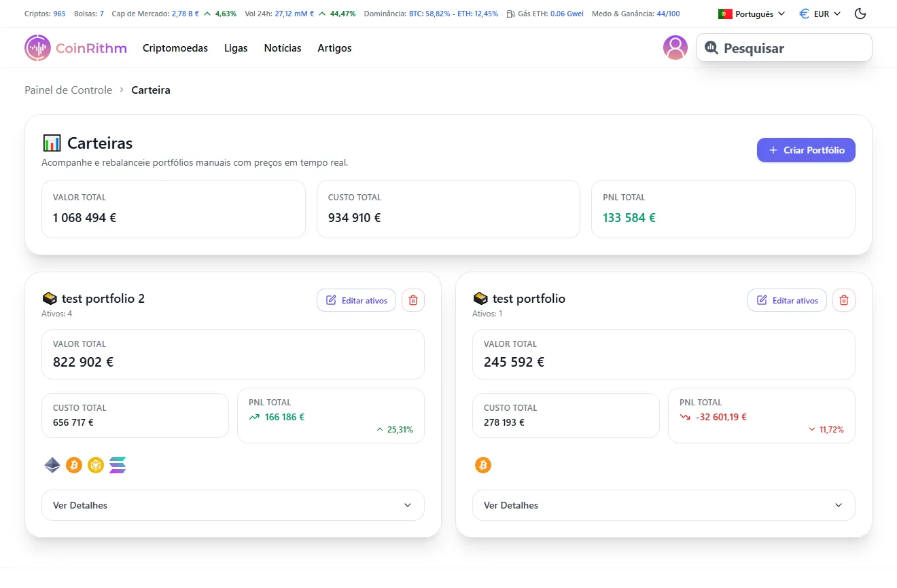Viewport: 897px width, 588px height.
Task: Toggle dark mode with the moon icon
Action: tap(860, 13)
